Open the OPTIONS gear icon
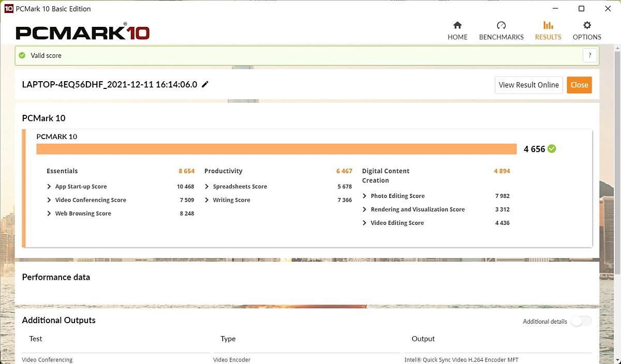Screen dimensions: 621x364 click(587, 25)
